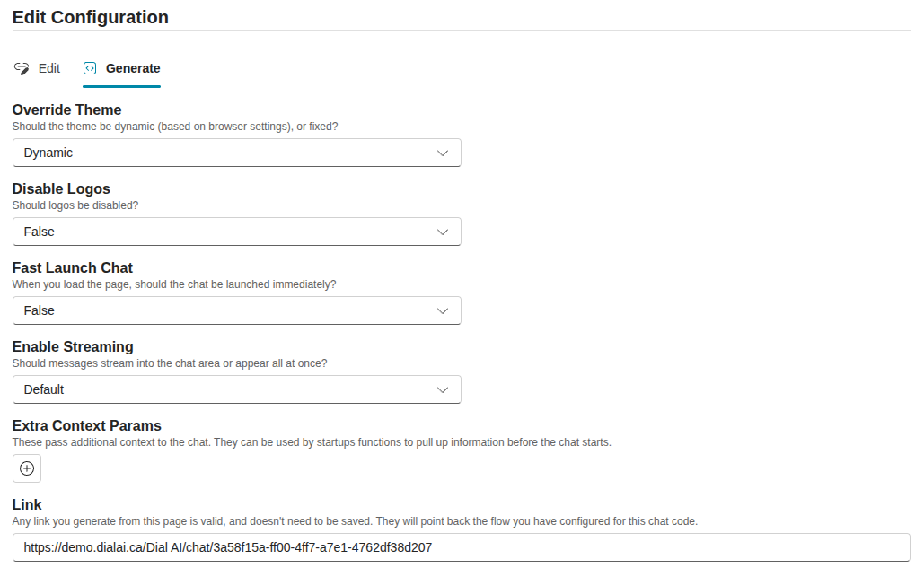Click the pencil icon on the Edit tab
Screen dimensions: 924x577
[21, 67]
